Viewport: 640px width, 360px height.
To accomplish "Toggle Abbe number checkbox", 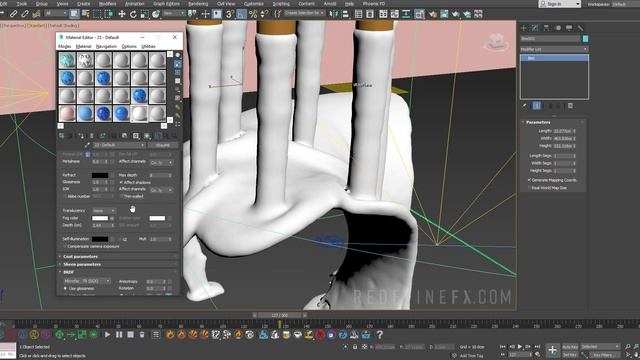I will click(65, 196).
